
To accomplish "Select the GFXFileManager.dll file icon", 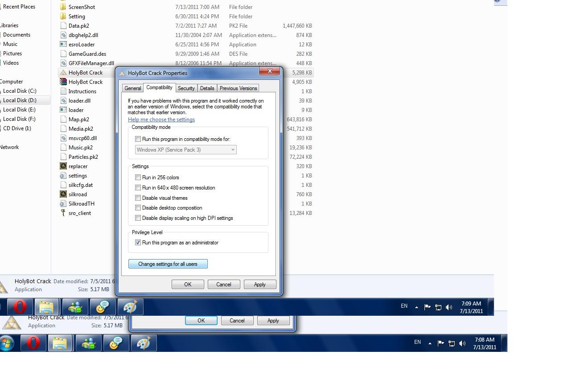I will tap(63, 63).
